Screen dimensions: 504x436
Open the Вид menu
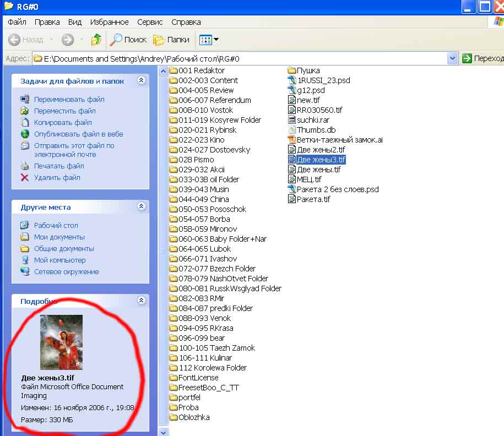[75, 22]
